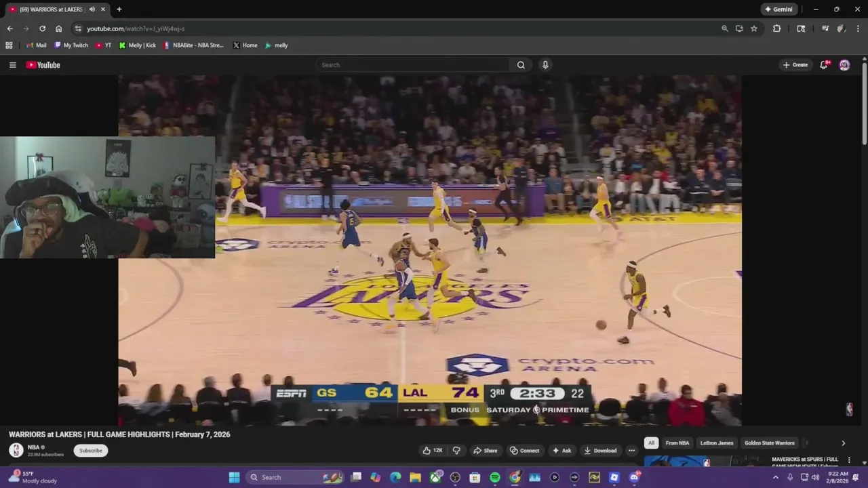Viewport: 868px width, 488px height.
Task: Open more video actions ellipsis menu
Action: click(631, 451)
